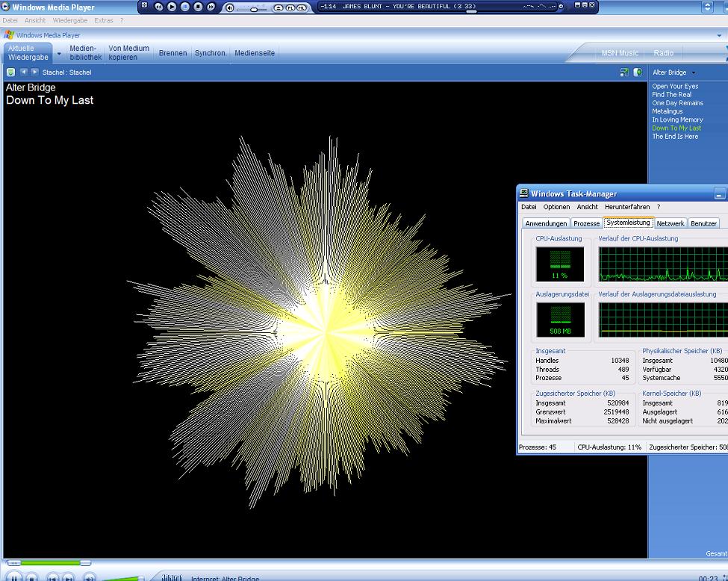
Task: Click the Task-Manager title bar icon
Action: (x=524, y=193)
